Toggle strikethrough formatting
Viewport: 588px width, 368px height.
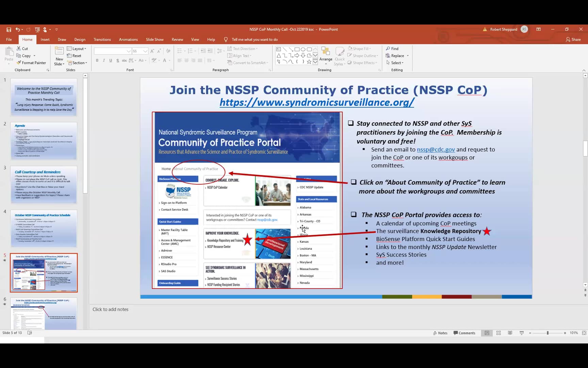(124, 61)
